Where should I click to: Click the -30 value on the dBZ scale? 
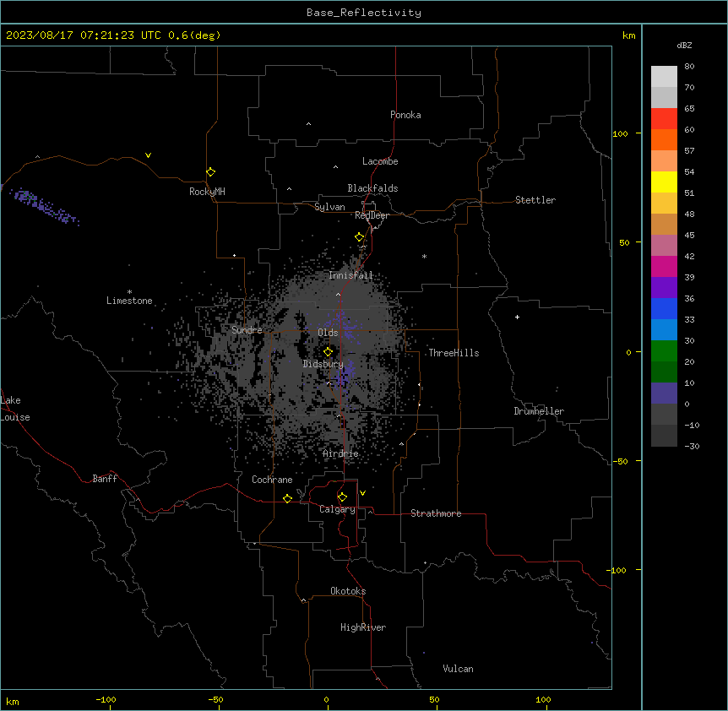(692, 446)
